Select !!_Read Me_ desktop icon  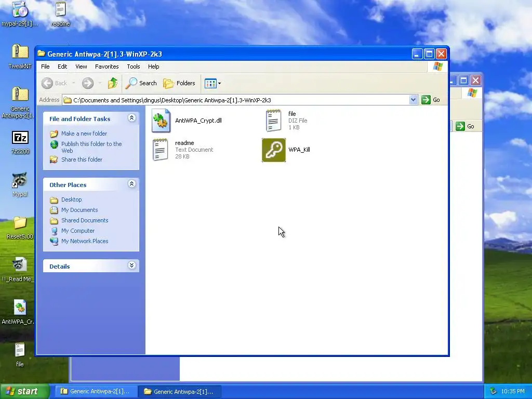click(x=19, y=270)
